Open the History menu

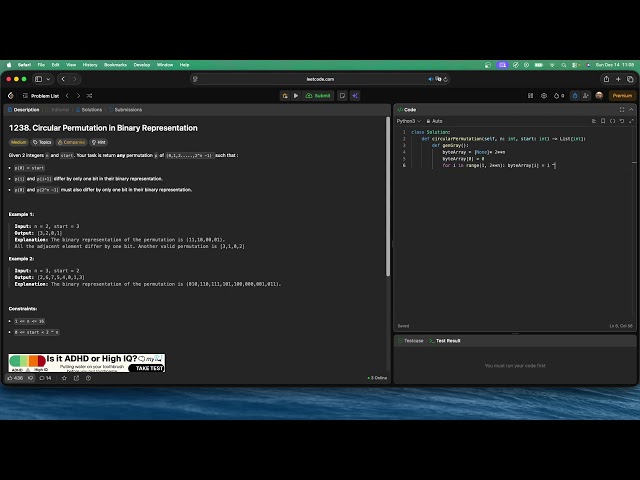click(x=90, y=65)
